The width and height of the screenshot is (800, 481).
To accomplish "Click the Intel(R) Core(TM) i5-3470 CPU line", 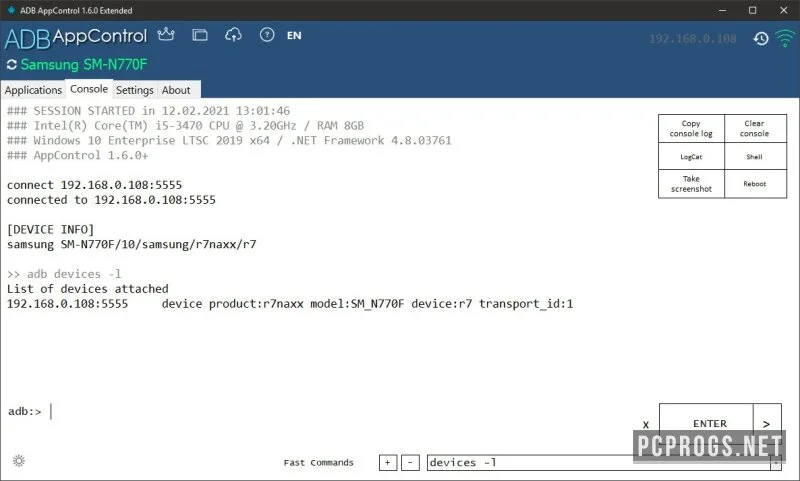I will point(186,125).
